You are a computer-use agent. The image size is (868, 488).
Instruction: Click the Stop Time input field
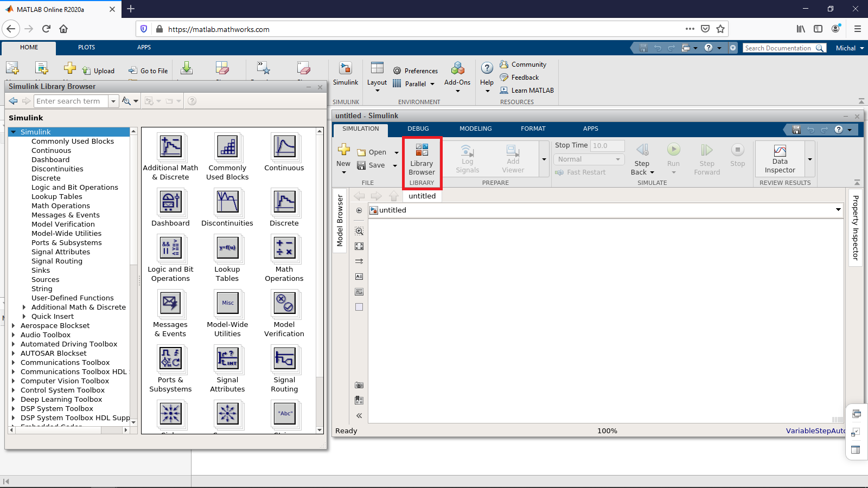(608, 146)
